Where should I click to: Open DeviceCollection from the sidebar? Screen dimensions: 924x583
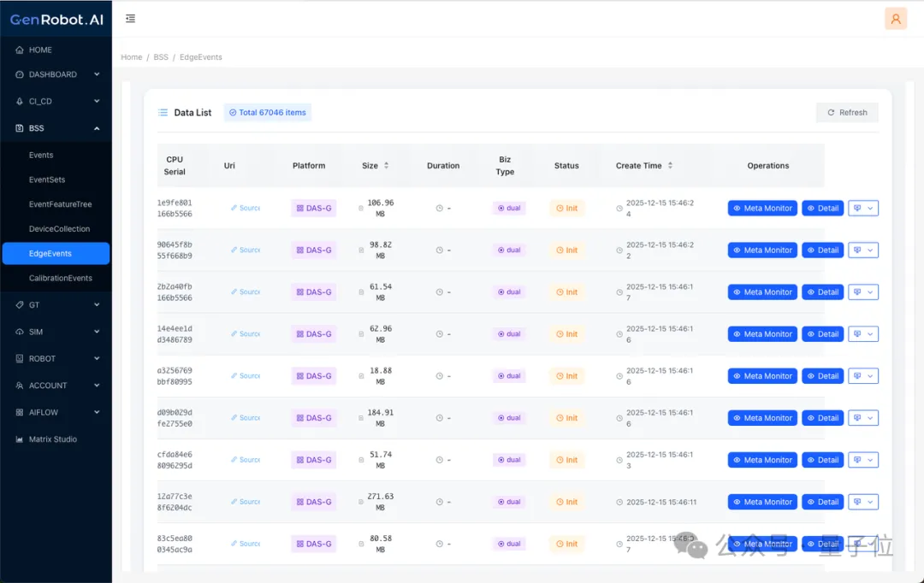point(59,229)
